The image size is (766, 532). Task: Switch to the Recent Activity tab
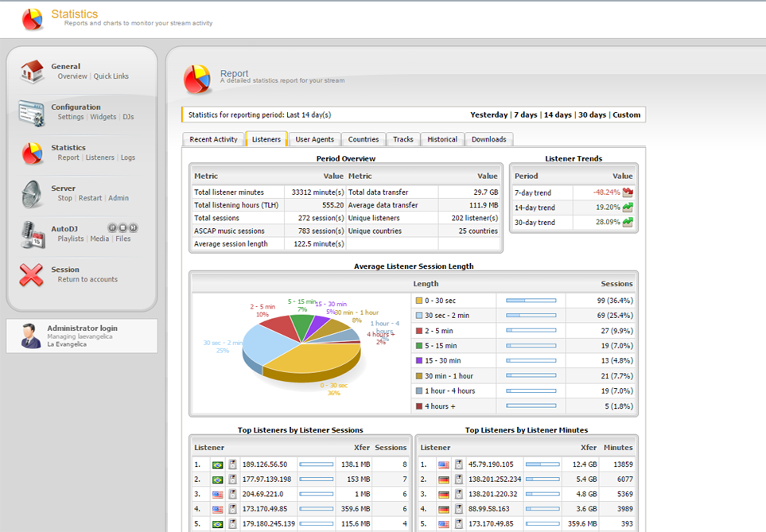(x=213, y=139)
